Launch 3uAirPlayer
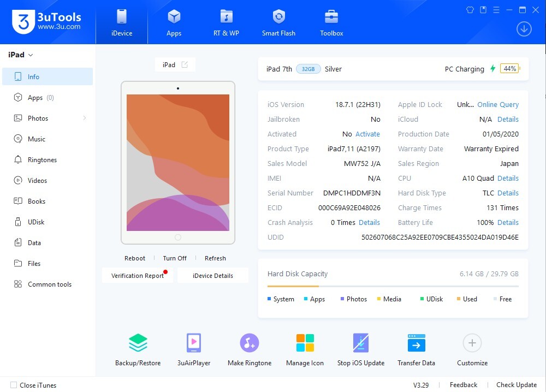This screenshot has width=546, height=392. tap(194, 343)
